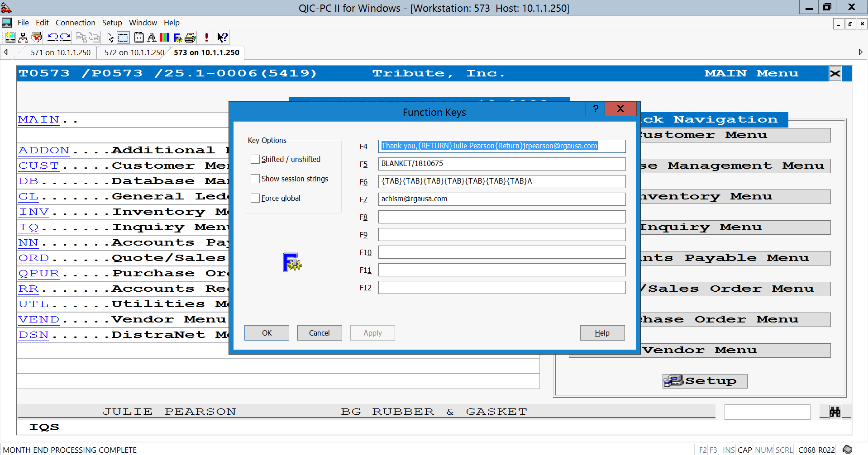Click the context help pointer icon
The image size is (868, 455).
click(222, 38)
